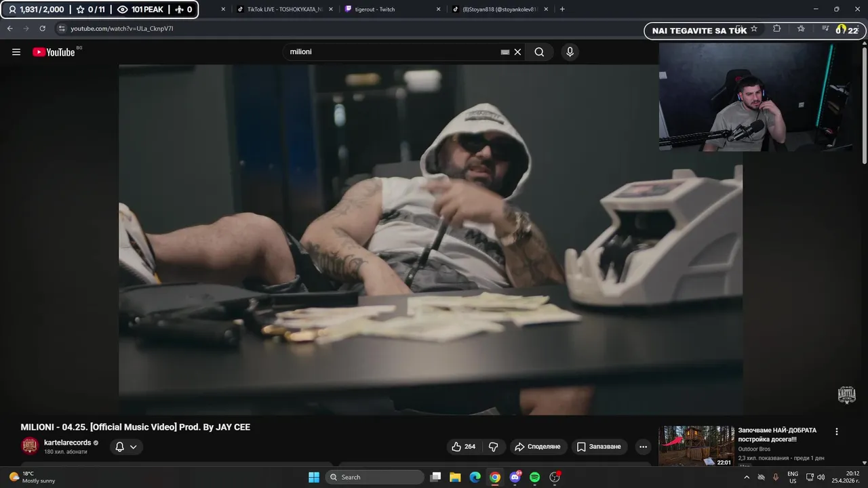Reload the YouTube page
The width and height of the screenshot is (868, 488).
[x=43, y=29]
